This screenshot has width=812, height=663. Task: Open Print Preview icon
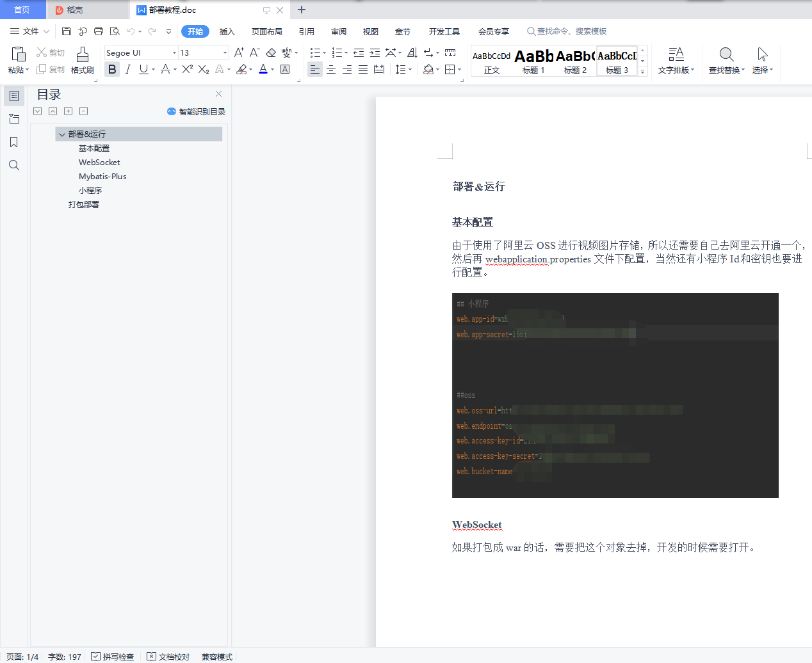tap(115, 31)
